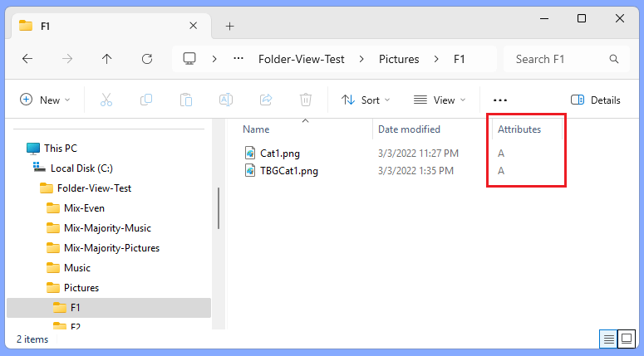The width and height of the screenshot is (644, 356).
Task: Switch to large thumbnails view in status bar
Action: coord(627,339)
